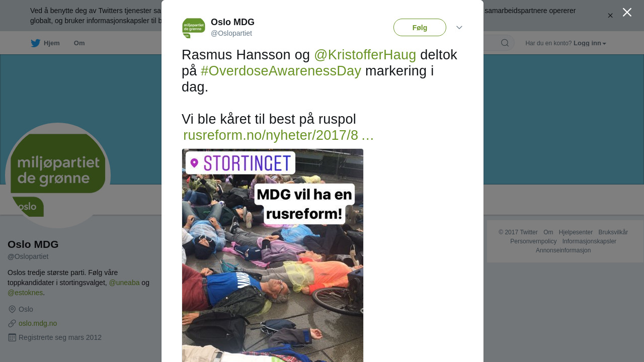The image size is (644, 362).
Task: Close the tweet overlay with the large X
Action: [x=627, y=12]
